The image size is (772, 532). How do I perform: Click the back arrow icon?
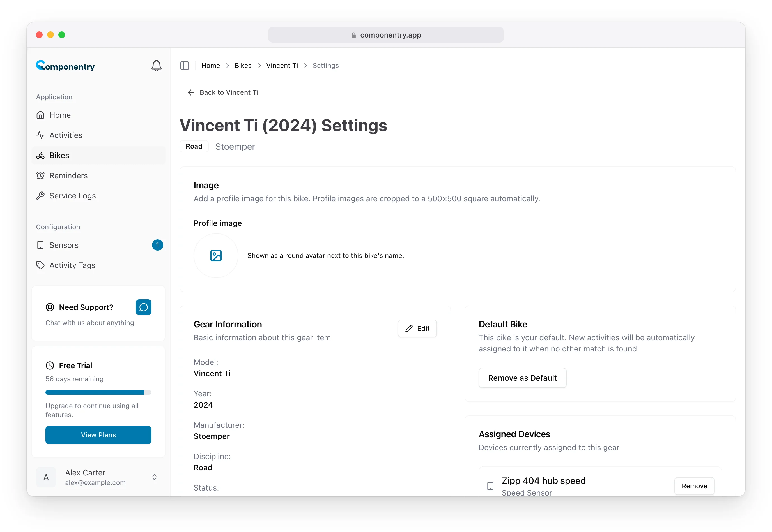(190, 92)
